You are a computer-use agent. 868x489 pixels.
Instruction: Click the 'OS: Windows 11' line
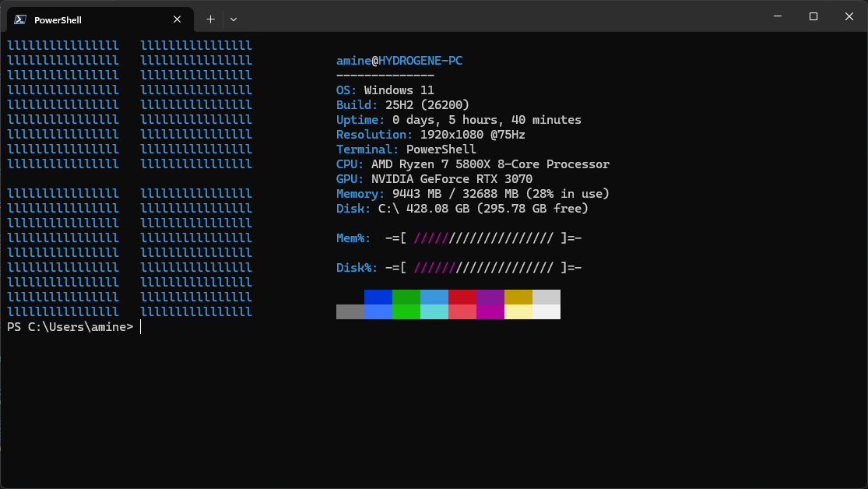coord(385,90)
